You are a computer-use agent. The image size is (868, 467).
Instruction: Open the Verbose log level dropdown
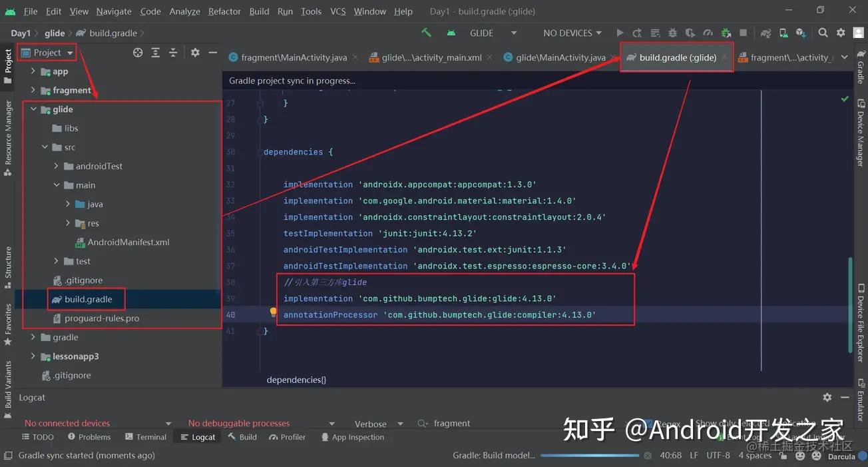(x=378, y=423)
